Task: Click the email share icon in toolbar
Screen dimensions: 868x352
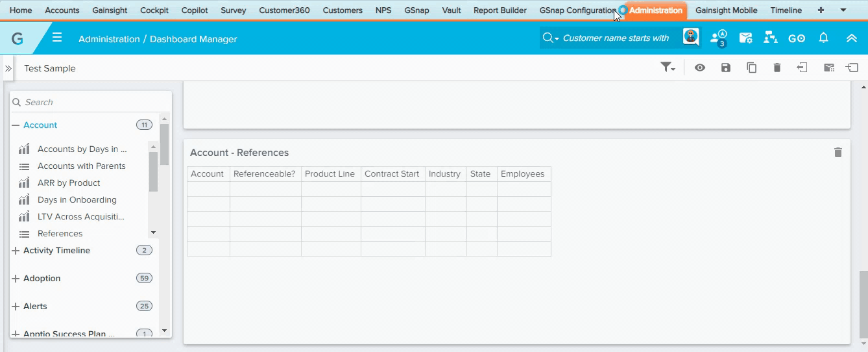Action: coord(828,68)
